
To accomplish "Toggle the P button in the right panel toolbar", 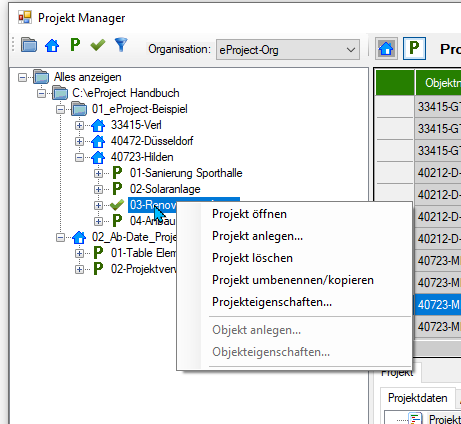I will coord(414,49).
